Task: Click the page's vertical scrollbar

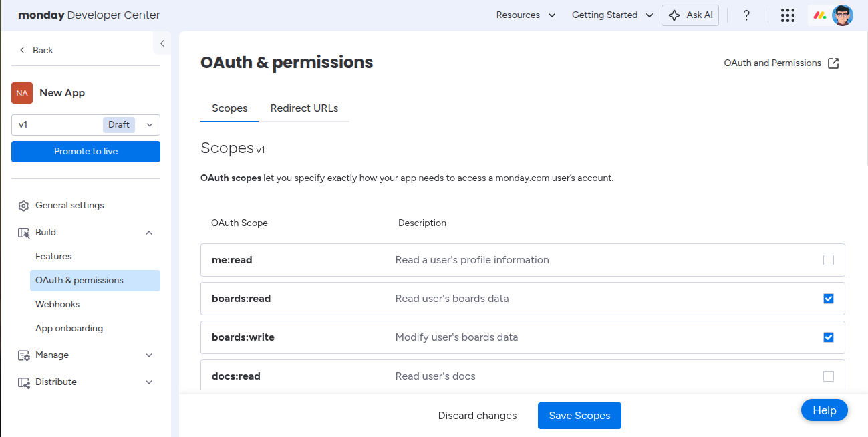Action: (865, 100)
